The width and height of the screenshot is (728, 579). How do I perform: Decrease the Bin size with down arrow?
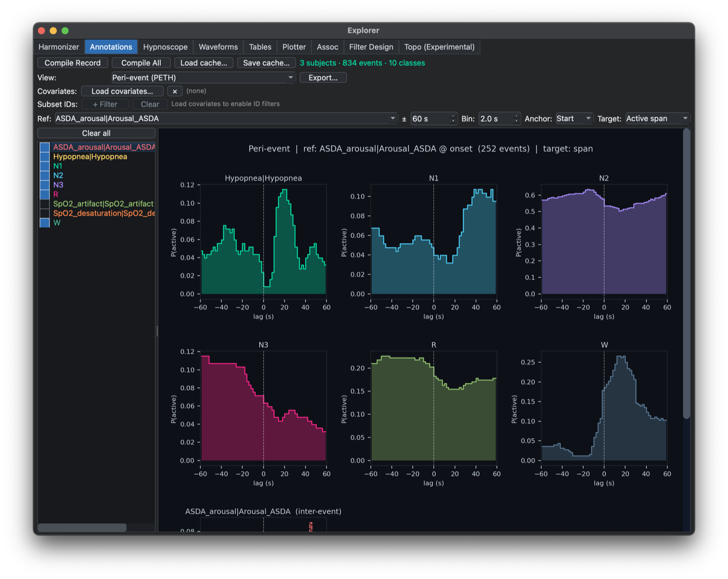coord(516,122)
